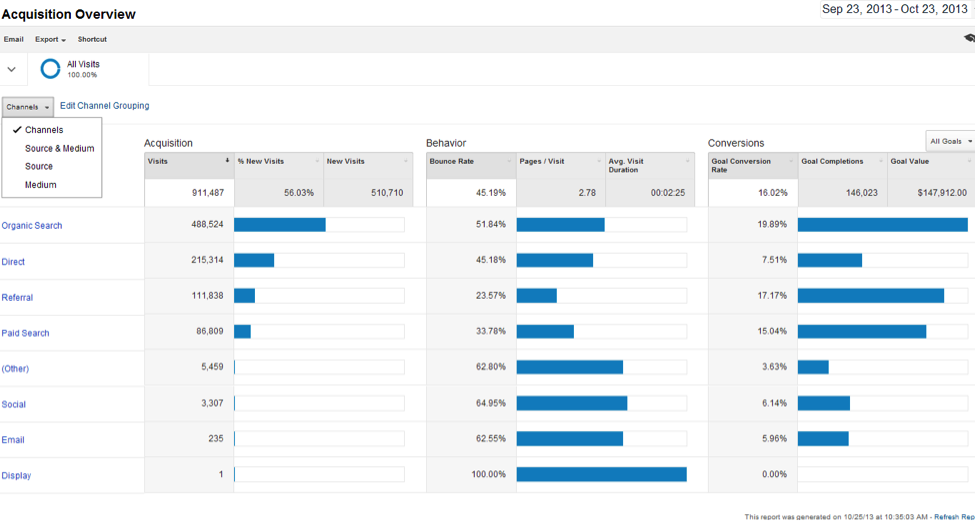This screenshot has height=521, width=975.
Task: Click the Organic Search goal conversion bar
Action: point(882,225)
